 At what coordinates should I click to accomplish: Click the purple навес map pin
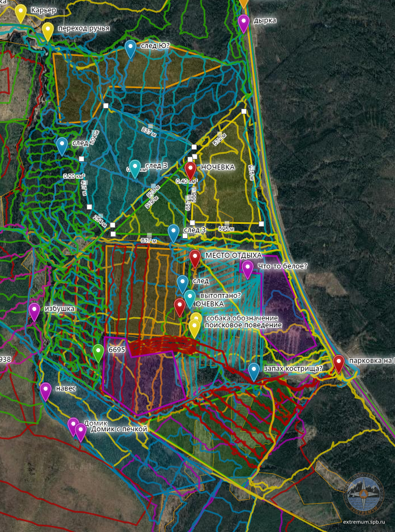[45, 391]
